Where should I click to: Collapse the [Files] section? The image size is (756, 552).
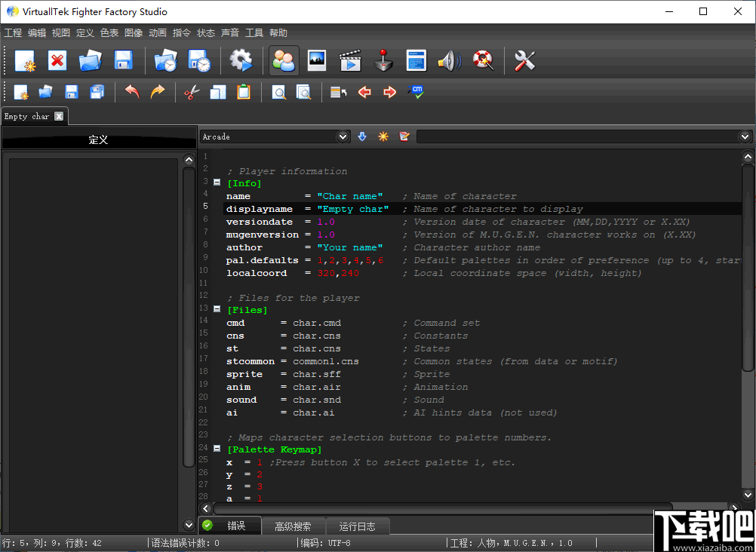point(217,309)
